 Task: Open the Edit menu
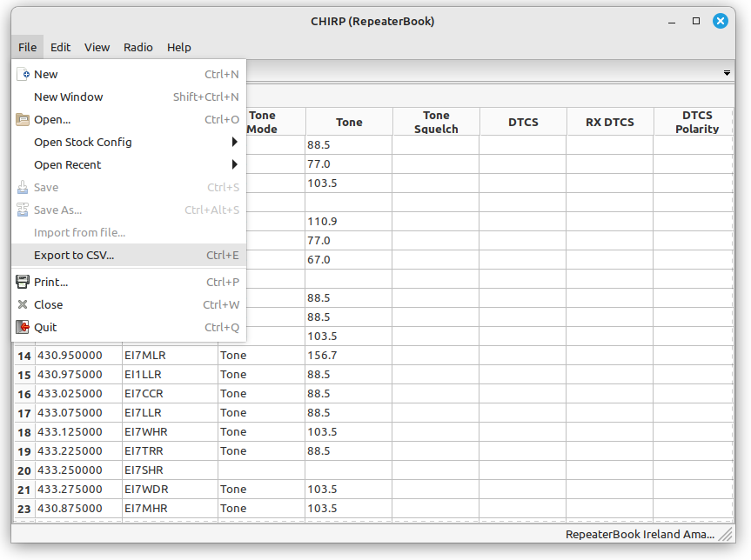60,47
